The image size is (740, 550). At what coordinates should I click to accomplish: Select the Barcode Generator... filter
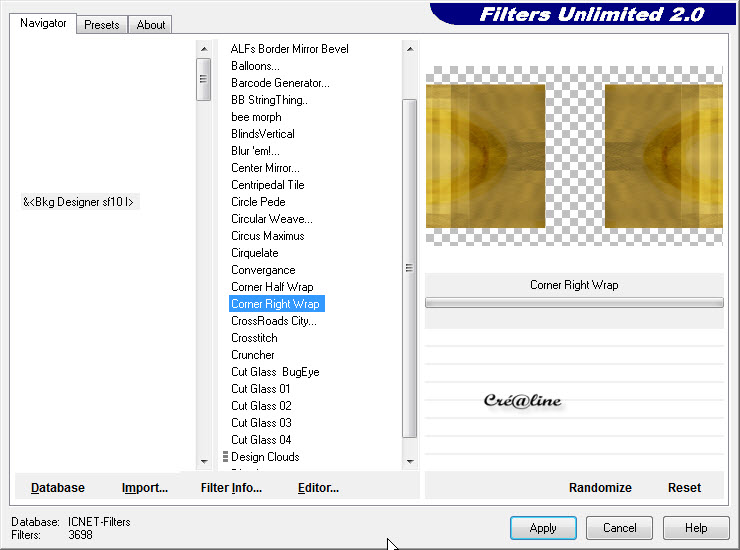point(280,83)
